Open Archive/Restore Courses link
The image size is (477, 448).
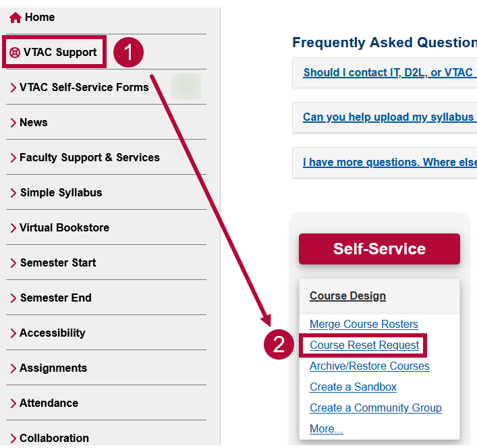coord(370,366)
